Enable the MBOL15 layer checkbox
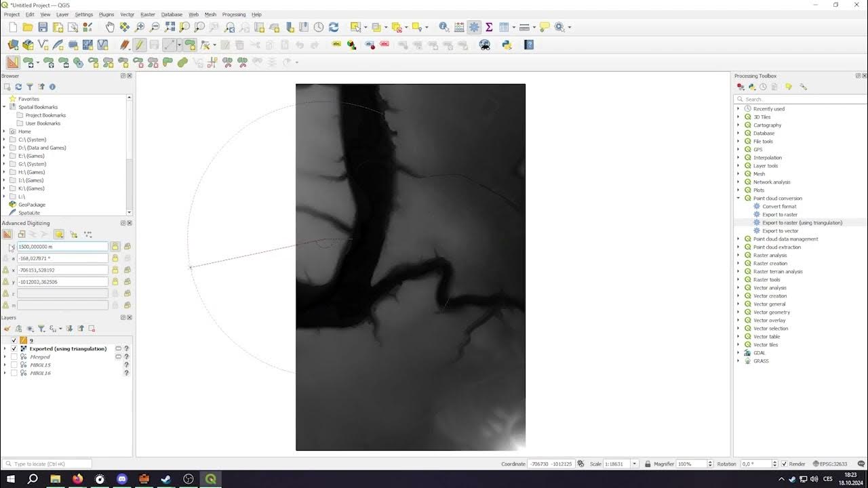868x488 pixels. click(14, 365)
